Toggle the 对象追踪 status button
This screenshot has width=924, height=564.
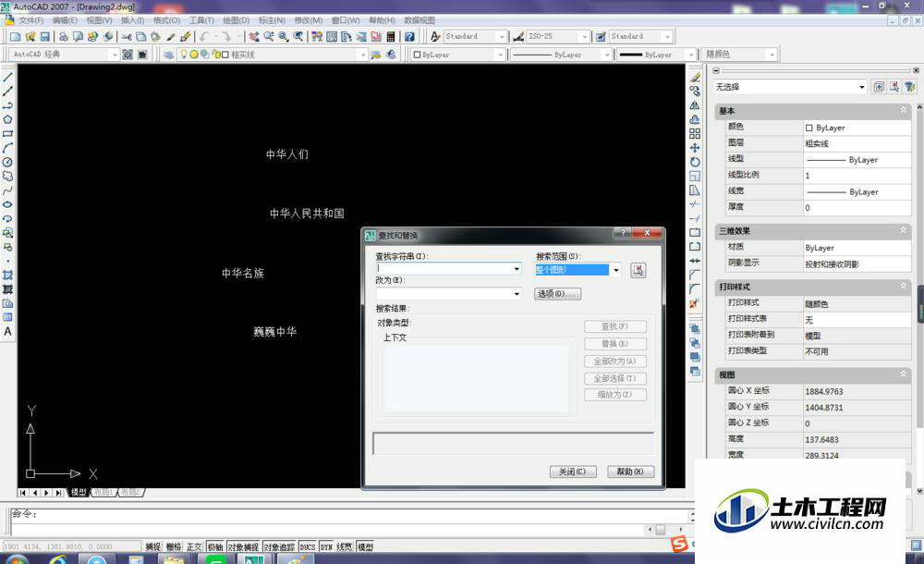pos(279,546)
